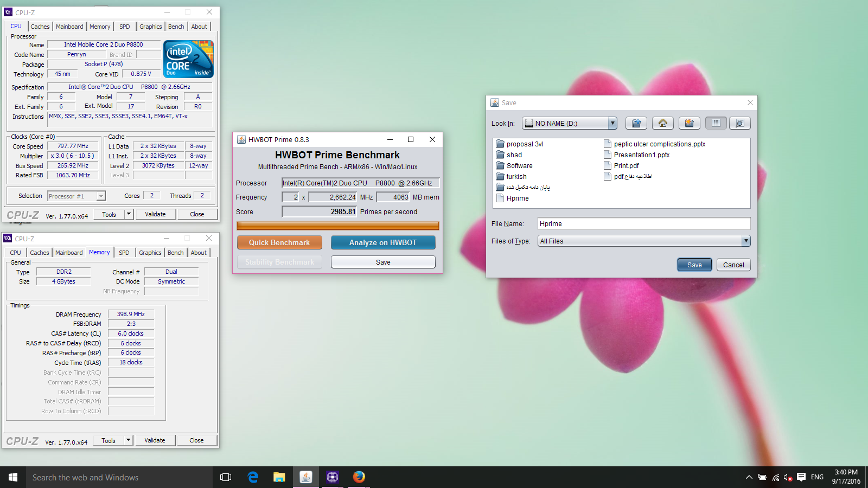The width and height of the screenshot is (868, 488).
Task: Check the battery status tray icon
Action: tap(762, 477)
